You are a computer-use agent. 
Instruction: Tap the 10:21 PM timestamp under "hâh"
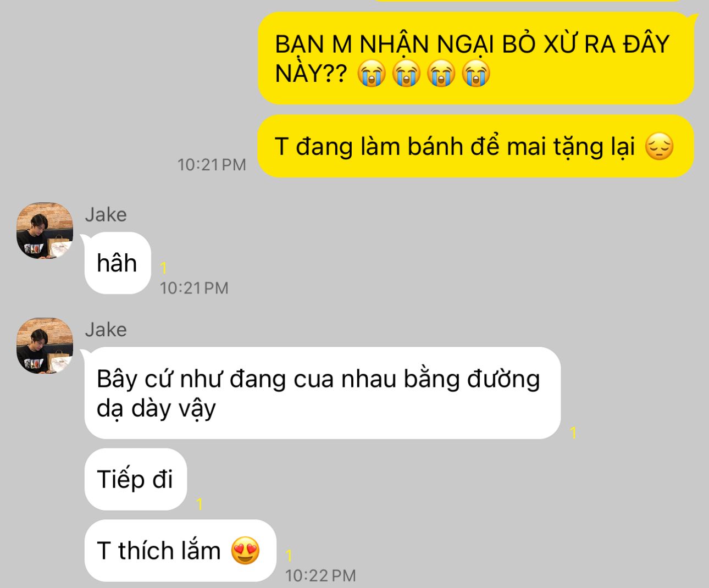(194, 287)
